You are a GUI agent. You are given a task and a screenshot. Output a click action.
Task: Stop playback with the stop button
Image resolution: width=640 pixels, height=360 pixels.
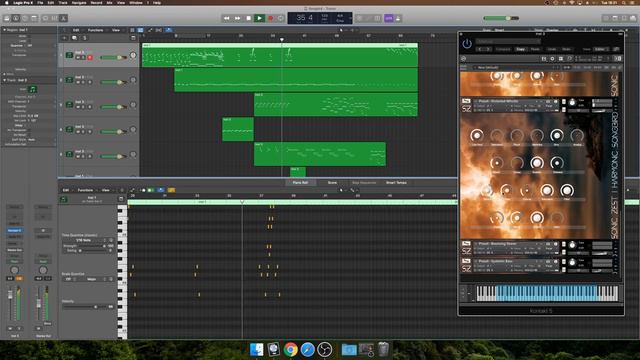point(248,18)
